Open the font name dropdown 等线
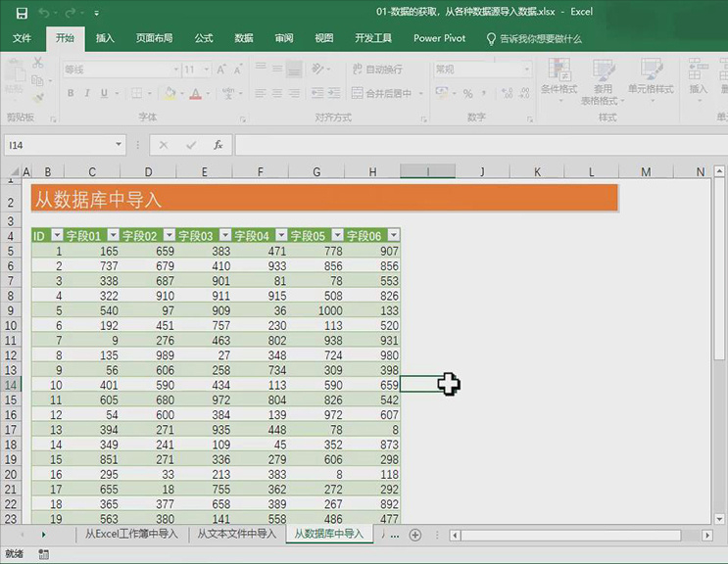This screenshot has height=564, width=728. pyautogui.click(x=176, y=70)
